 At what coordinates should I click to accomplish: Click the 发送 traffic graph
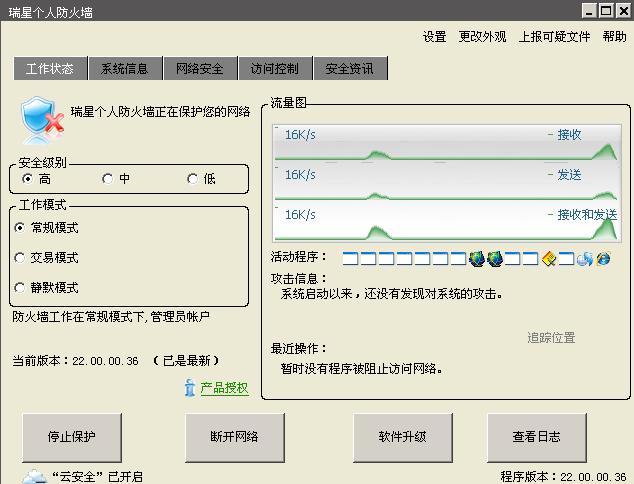pos(447,183)
